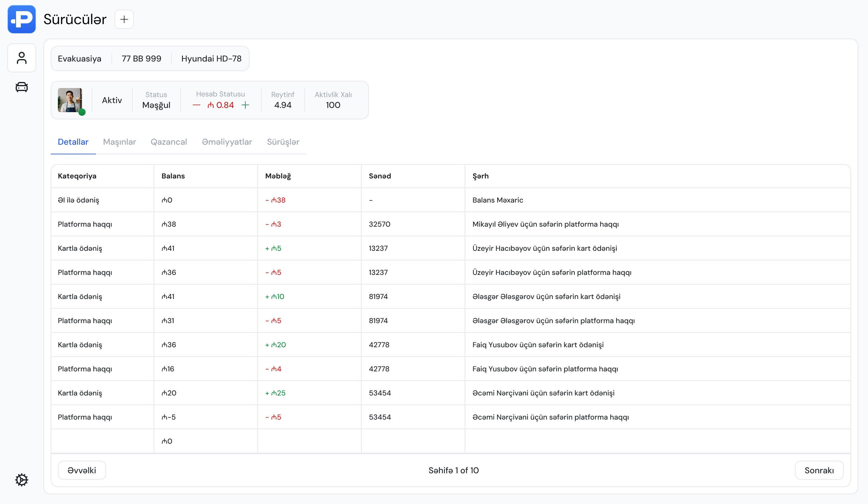Open settings gear icon at bottom left

tap(21, 480)
